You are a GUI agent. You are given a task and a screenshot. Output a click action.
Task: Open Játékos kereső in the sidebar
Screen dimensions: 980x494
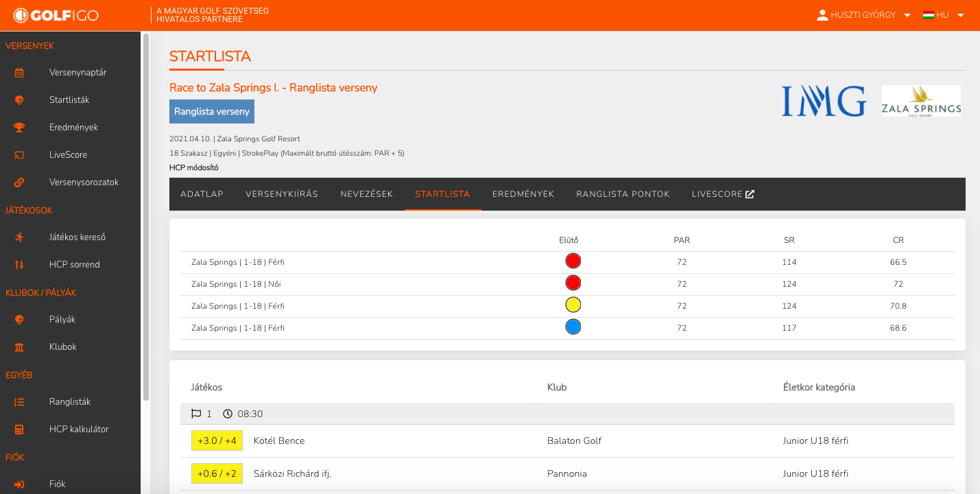coord(77,237)
